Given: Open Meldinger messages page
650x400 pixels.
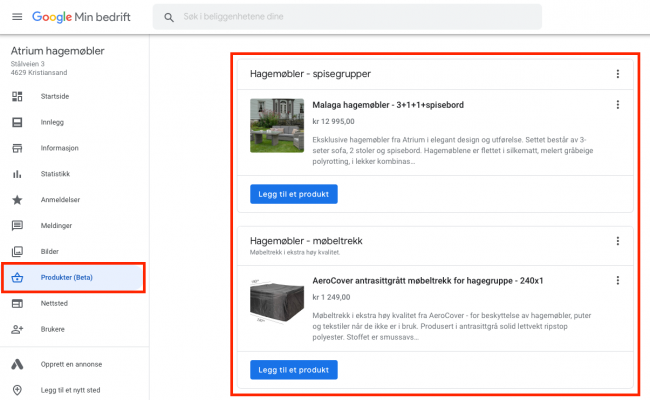Looking at the screenshot, I should click(x=56, y=225).
